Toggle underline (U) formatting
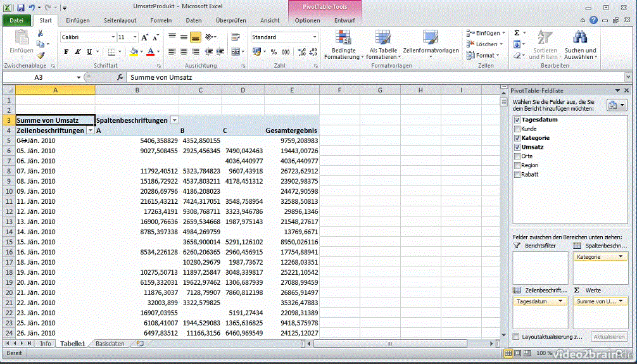The height and width of the screenshot is (364, 637). pyautogui.click(x=88, y=52)
